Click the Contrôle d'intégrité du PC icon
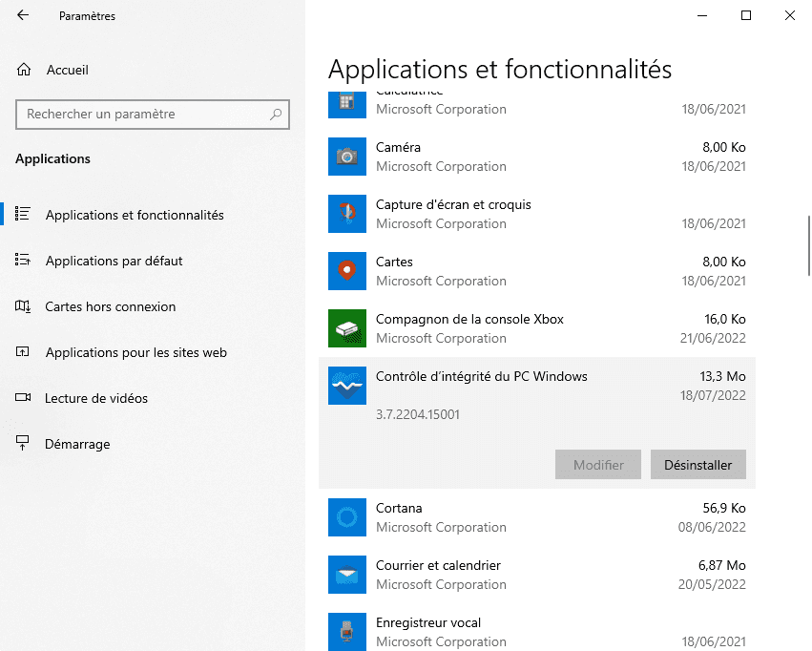 347,386
